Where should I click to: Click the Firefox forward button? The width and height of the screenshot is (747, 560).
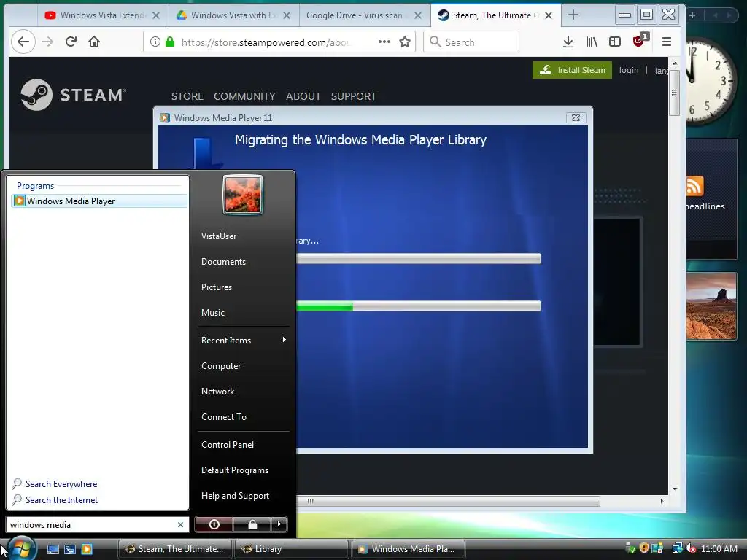[x=47, y=42]
